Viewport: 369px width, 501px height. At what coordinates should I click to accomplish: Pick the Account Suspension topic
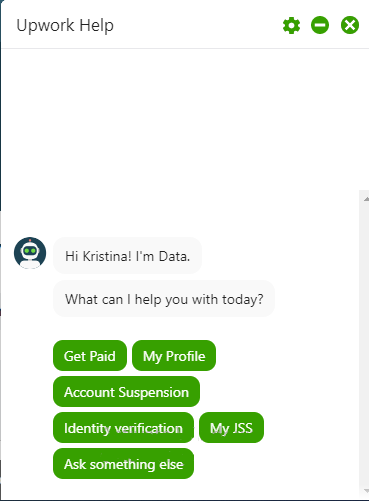[126, 392]
